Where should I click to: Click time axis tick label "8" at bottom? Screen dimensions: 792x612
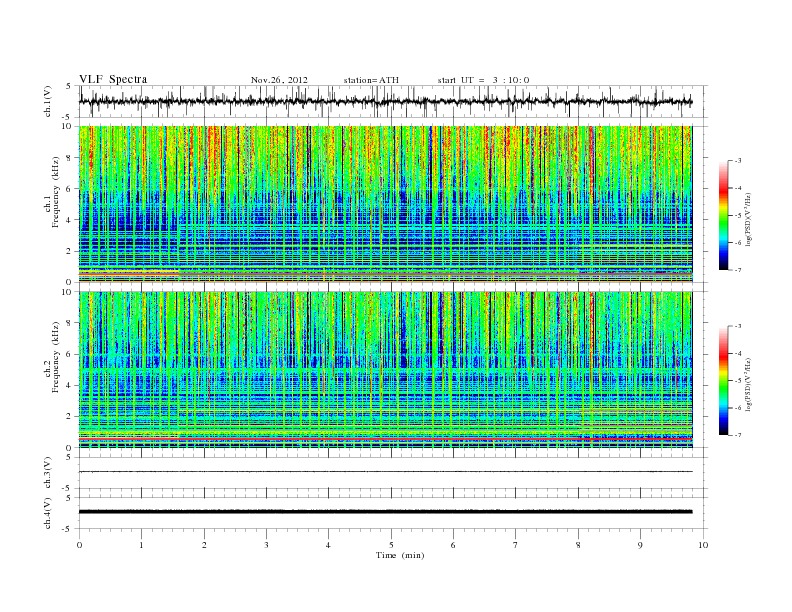pyautogui.click(x=578, y=545)
